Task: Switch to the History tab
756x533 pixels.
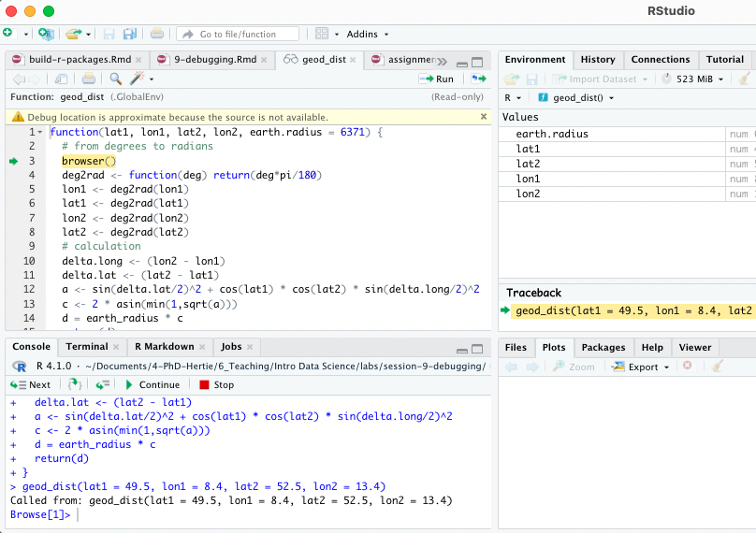Action: click(x=598, y=59)
